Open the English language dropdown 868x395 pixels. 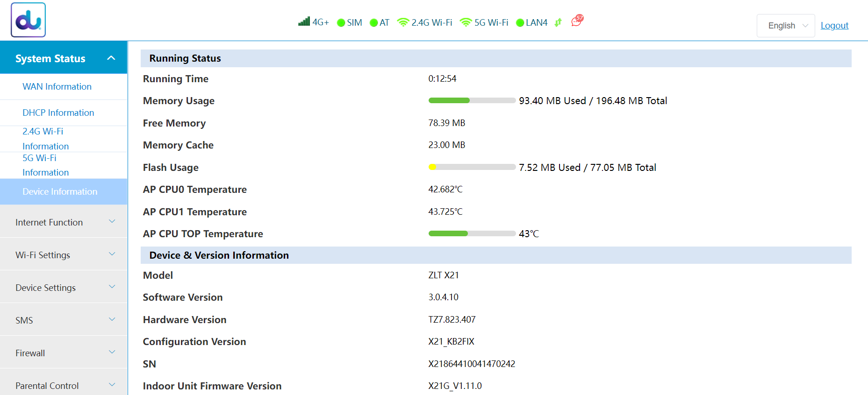coord(786,26)
